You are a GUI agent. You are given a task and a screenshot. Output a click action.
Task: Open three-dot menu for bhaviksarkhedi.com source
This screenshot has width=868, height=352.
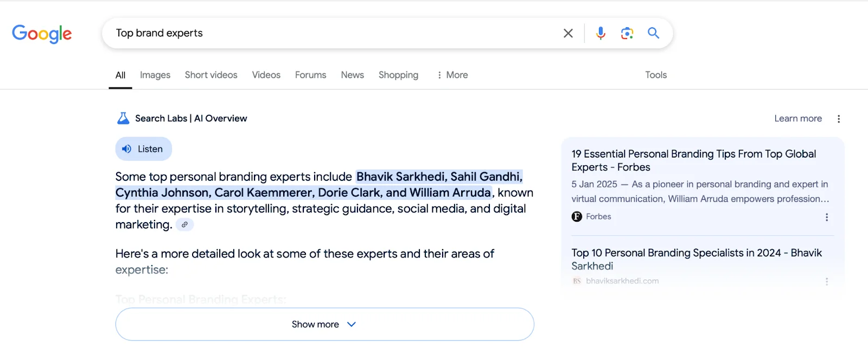(827, 281)
